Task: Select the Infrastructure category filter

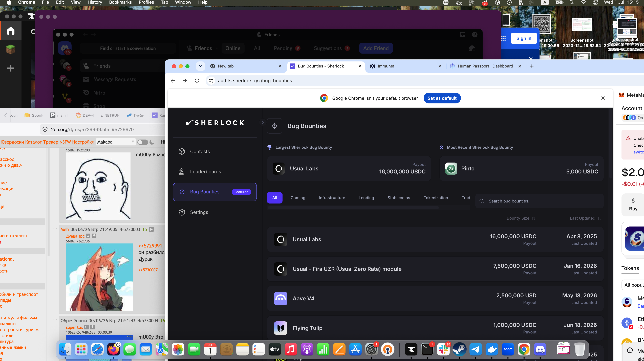Action: coord(332,198)
